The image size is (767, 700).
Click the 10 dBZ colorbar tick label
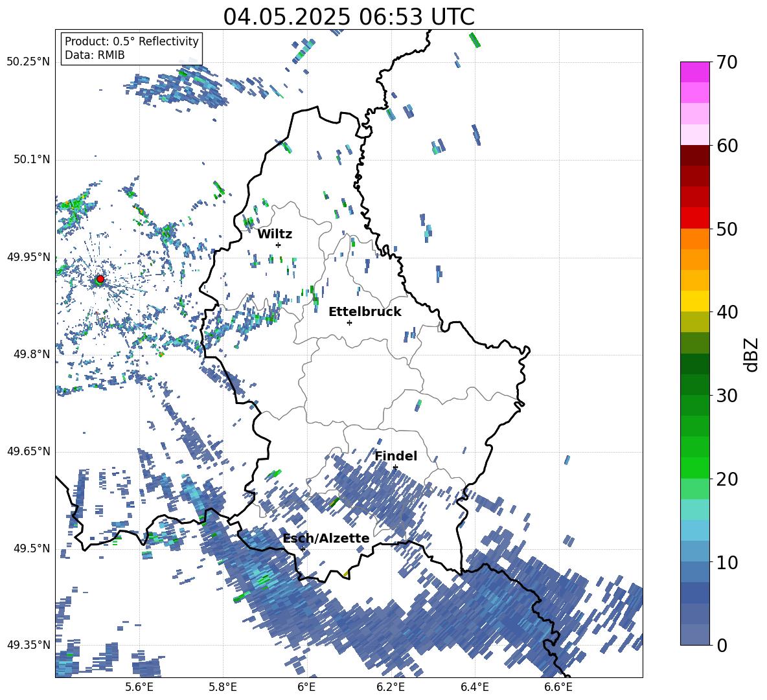726,562
